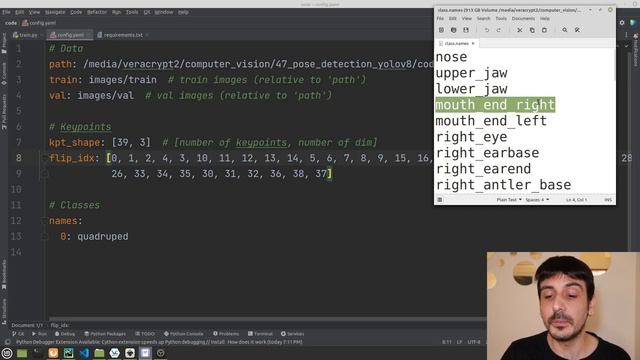Open the OBS Studio taskbar icon
Viewport: 640px width, 360px height.
[x=160, y=353]
